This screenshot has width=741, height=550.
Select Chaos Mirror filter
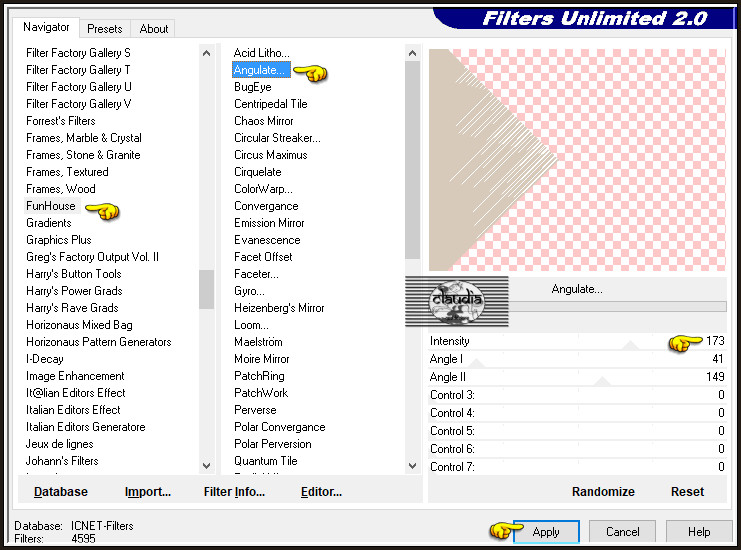[x=264, y=121]
